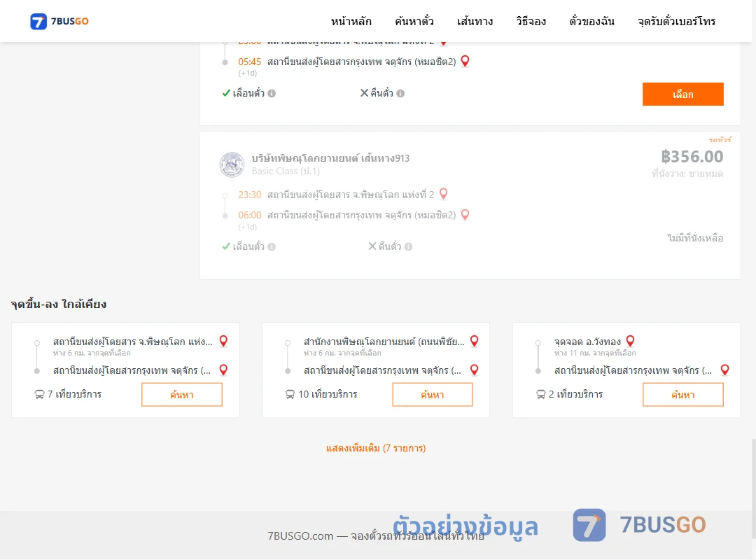Open the map pin beside จุดจอด อ.วังทอง
756x560 pixels.
(630, 341)
